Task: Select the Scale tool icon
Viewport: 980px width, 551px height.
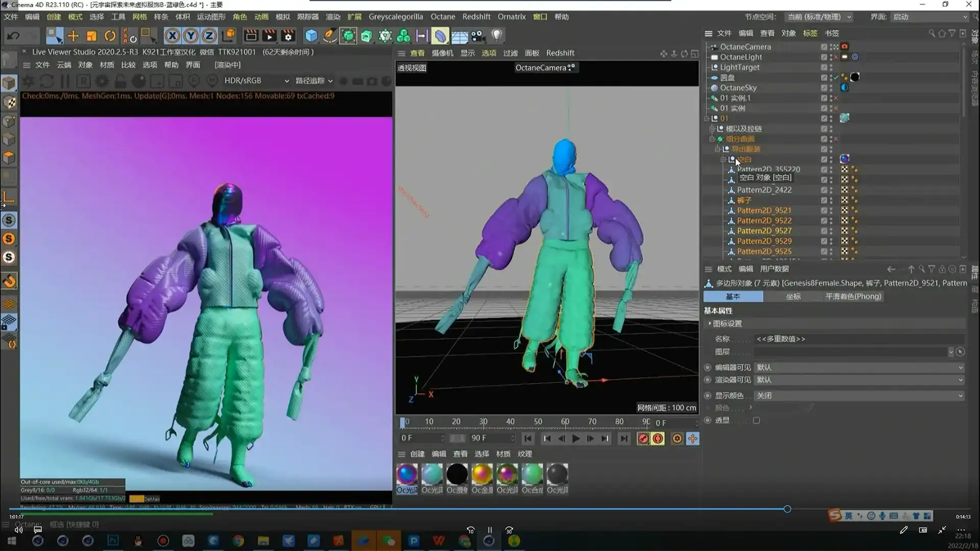Action: point(91,36)
